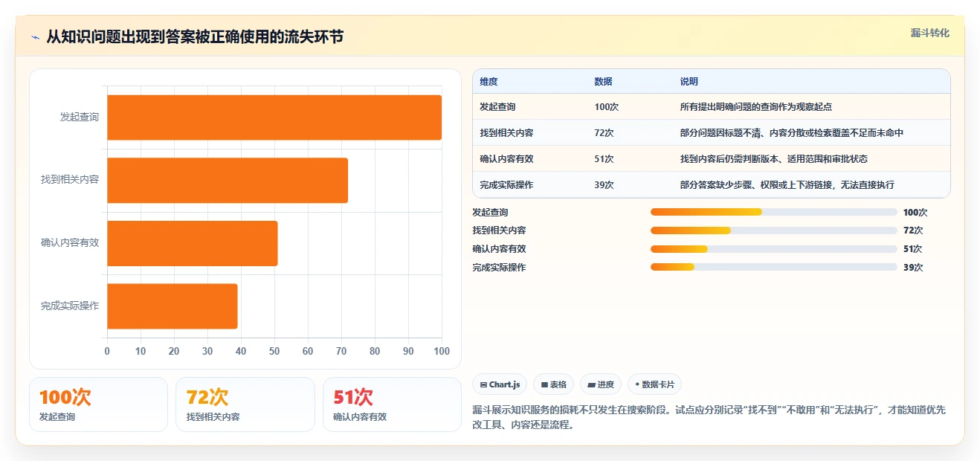
Task: Click the 39次 value beside the progress bar
Action: click(x=913, y=268)
